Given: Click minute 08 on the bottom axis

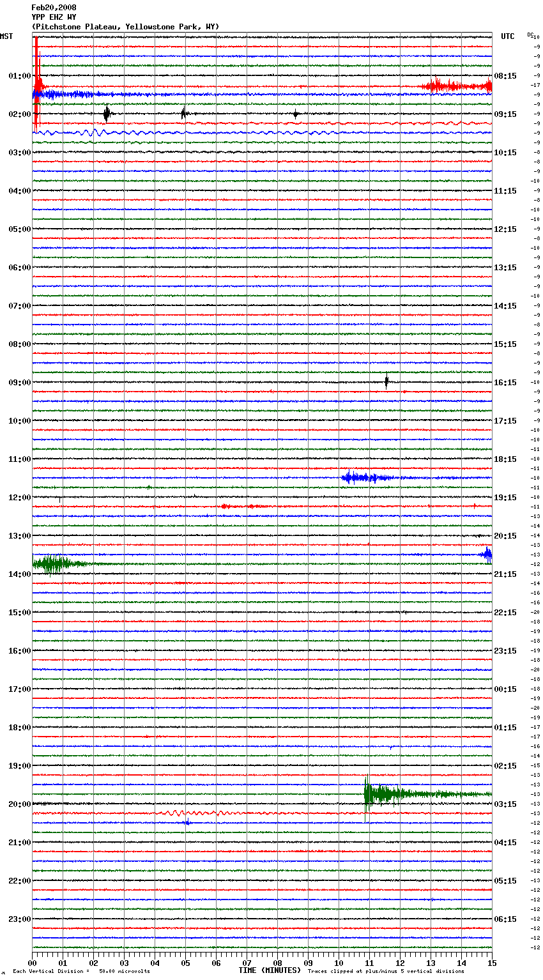Looking at the screenshot, I should (277, 963).
